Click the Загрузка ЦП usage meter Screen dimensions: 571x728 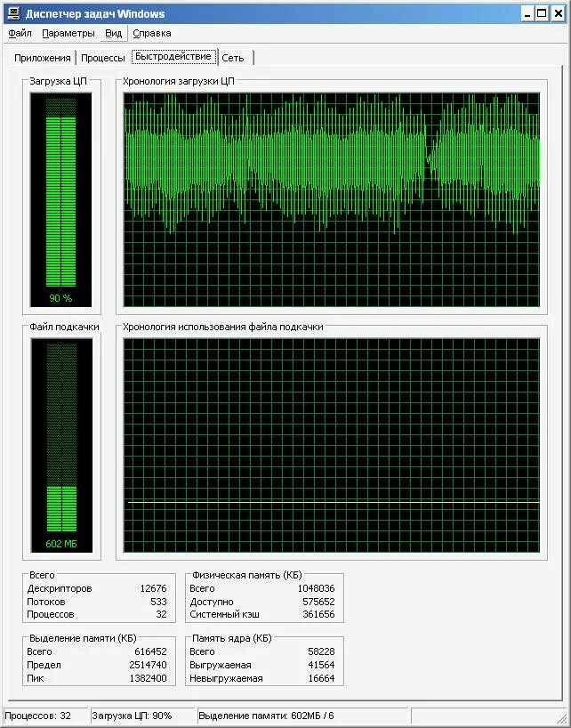60,199
